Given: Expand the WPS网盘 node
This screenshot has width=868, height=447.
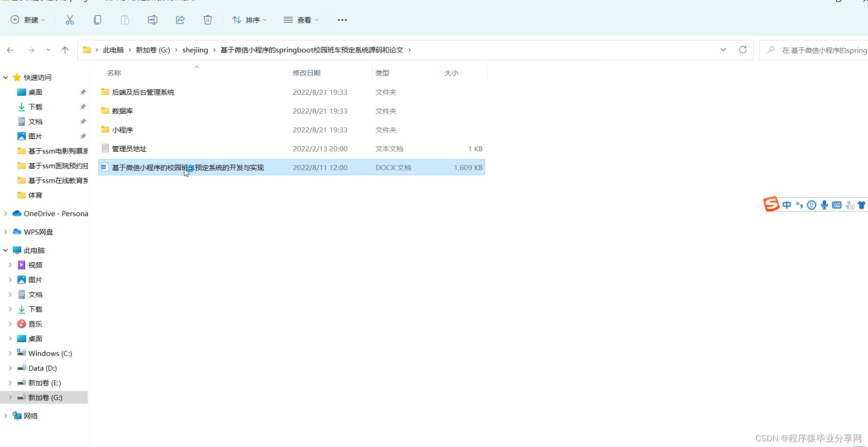Looking at the screenshot, I should [x=6, y=232].
